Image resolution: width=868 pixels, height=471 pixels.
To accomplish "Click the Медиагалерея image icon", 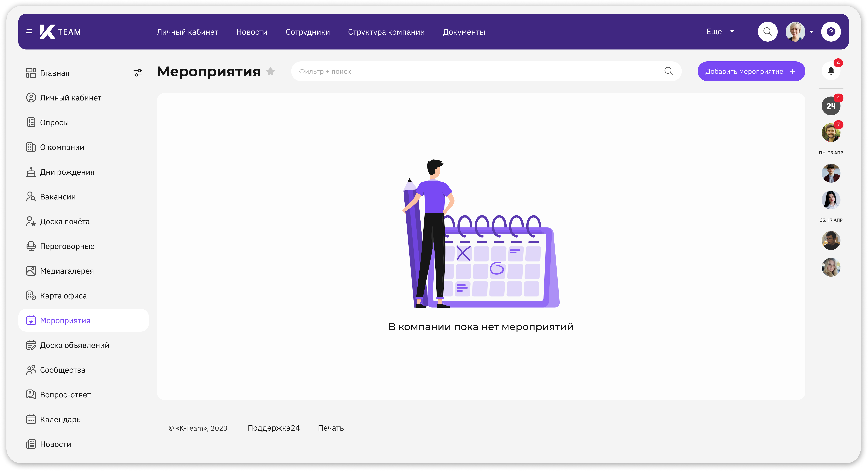I will [x=31, y=271].
